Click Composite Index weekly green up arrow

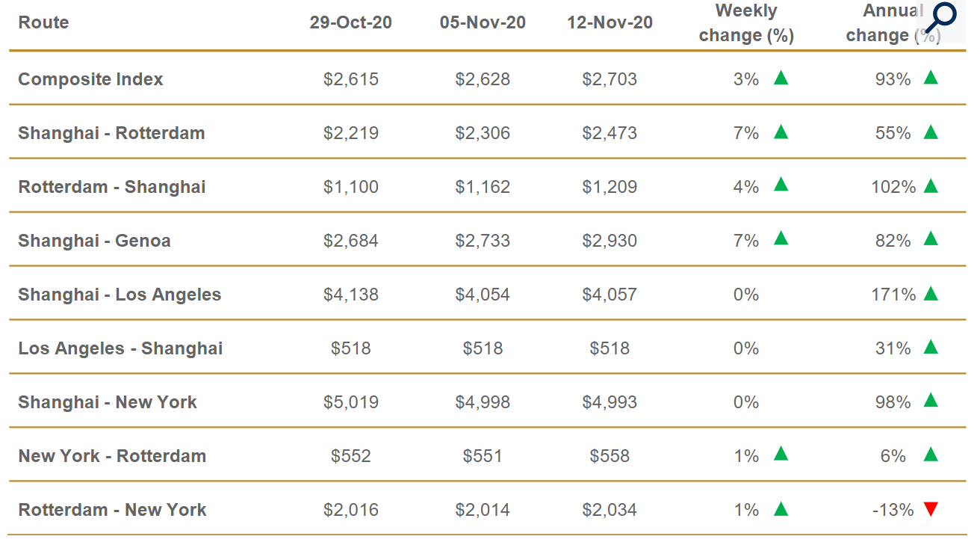781,78
